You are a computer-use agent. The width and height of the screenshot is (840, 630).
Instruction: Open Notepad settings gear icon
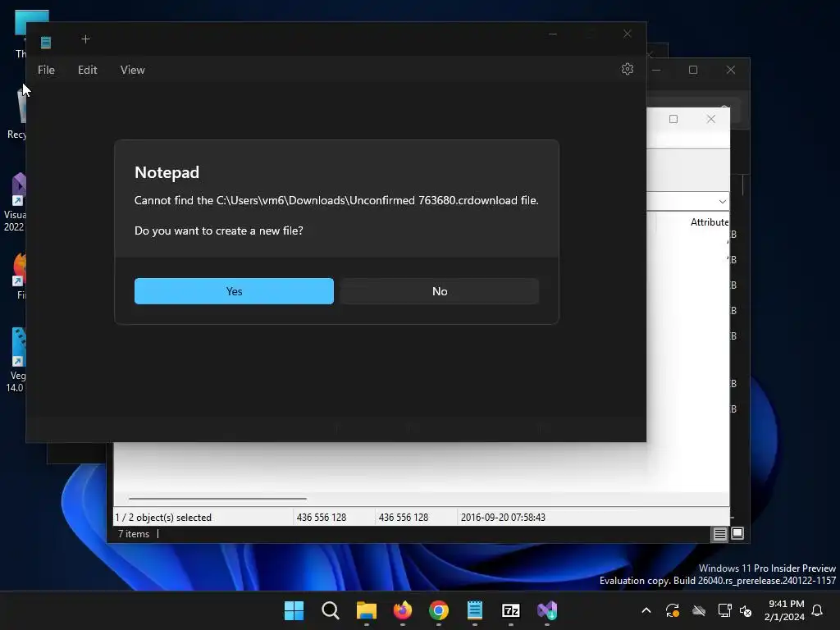click(628, 69)
